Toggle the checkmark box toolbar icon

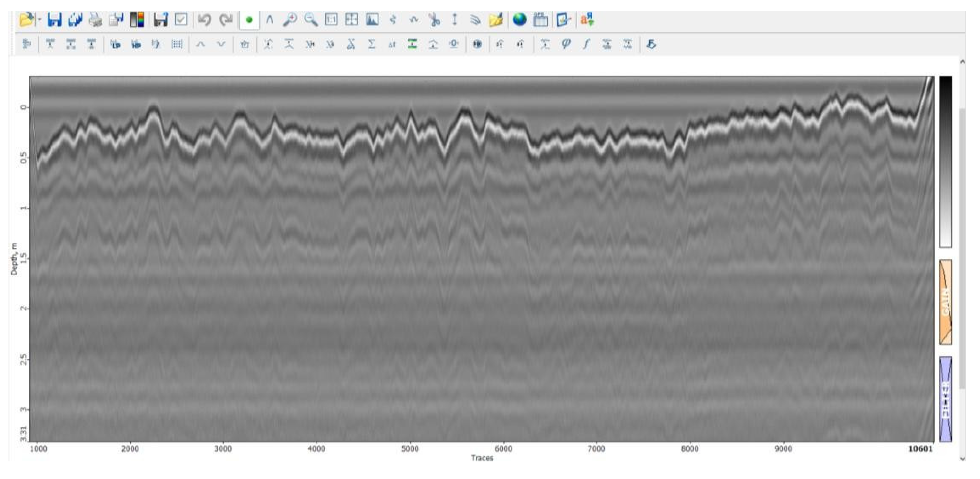181,20
